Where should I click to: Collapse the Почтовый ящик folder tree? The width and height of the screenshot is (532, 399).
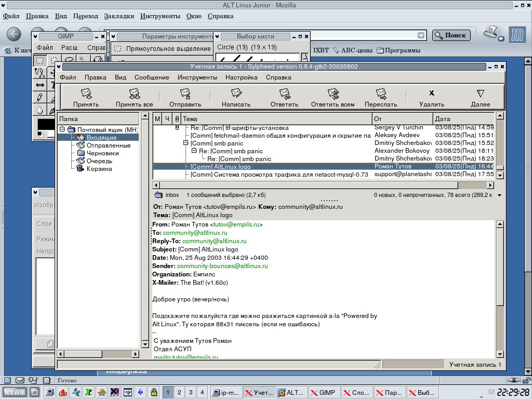(62, 129)
